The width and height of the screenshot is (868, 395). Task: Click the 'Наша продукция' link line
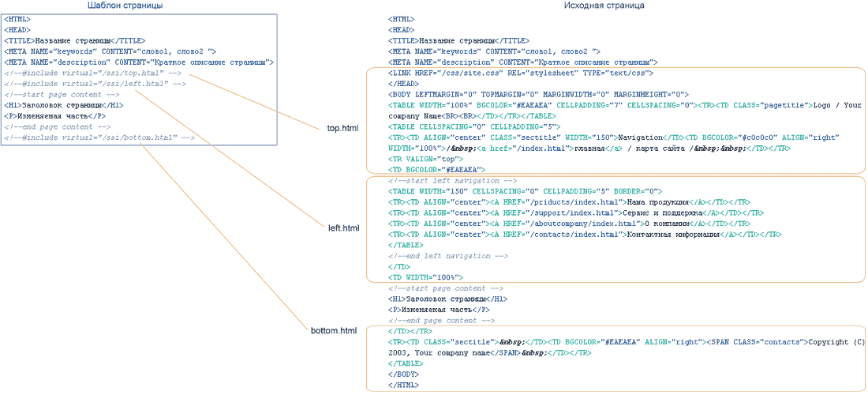(x=567, y=202)
